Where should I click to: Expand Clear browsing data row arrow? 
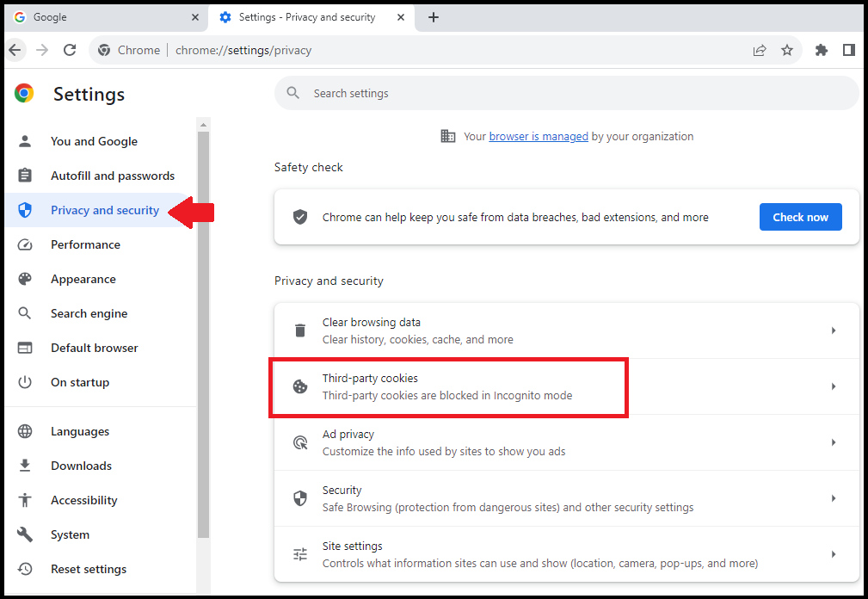pyautogui.click(x=833, y=330)
